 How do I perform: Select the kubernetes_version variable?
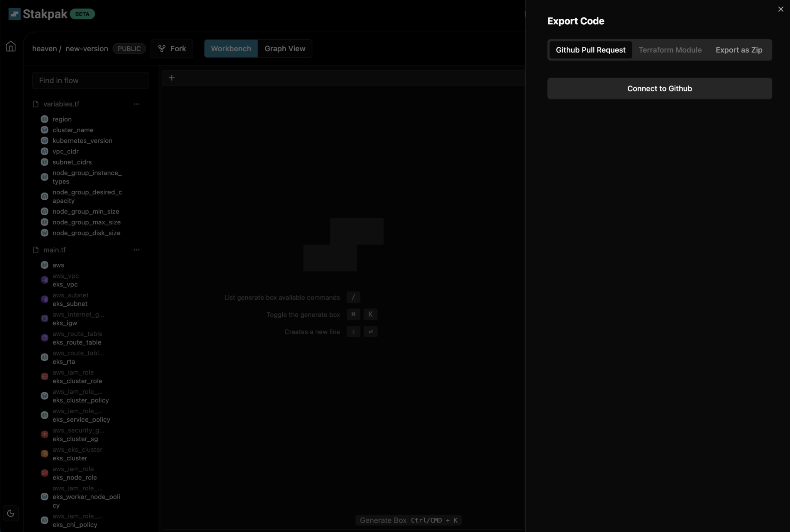[x=82, y=141]
